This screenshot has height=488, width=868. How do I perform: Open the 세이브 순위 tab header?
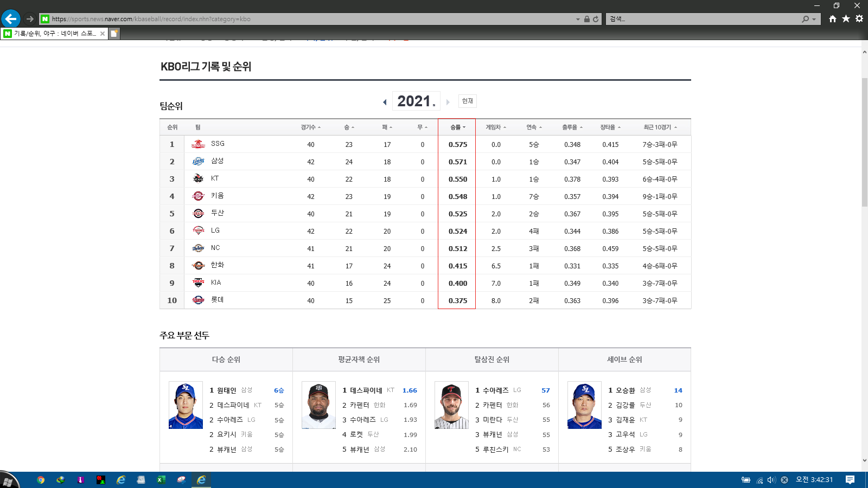624,359
